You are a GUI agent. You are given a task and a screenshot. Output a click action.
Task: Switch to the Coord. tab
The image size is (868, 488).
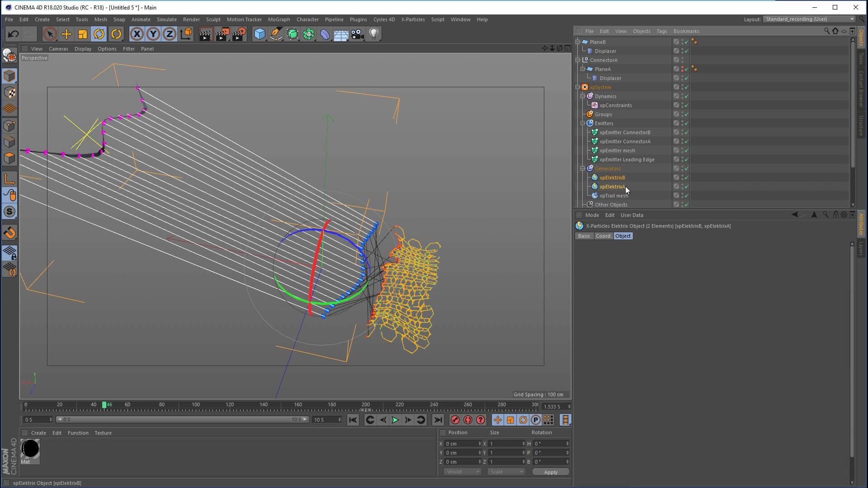click(x=603, y=236)
